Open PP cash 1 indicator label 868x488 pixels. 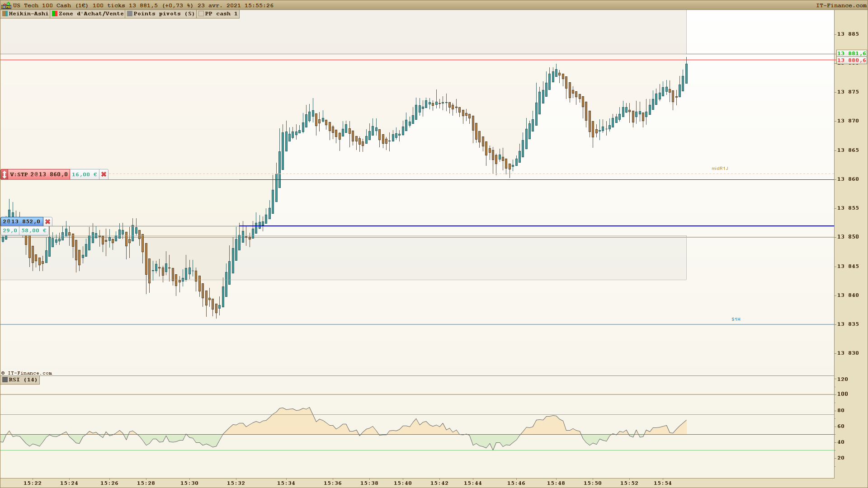pos(221,14)
